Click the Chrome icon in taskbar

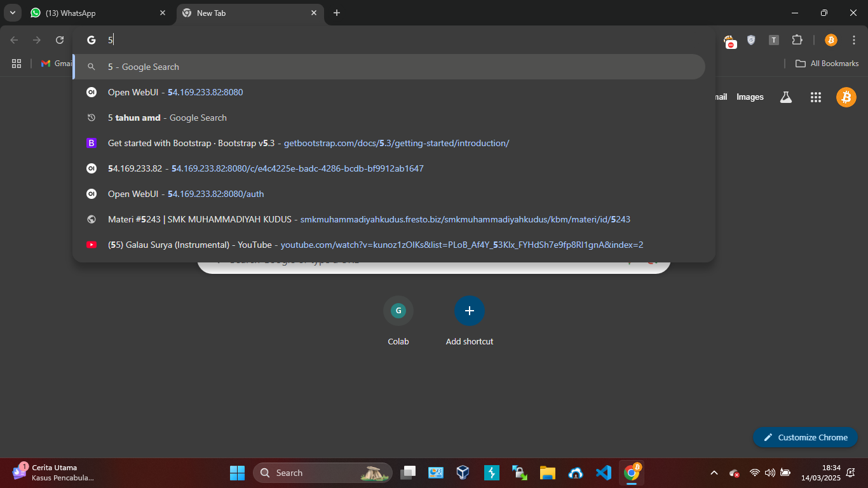point(632,473)
